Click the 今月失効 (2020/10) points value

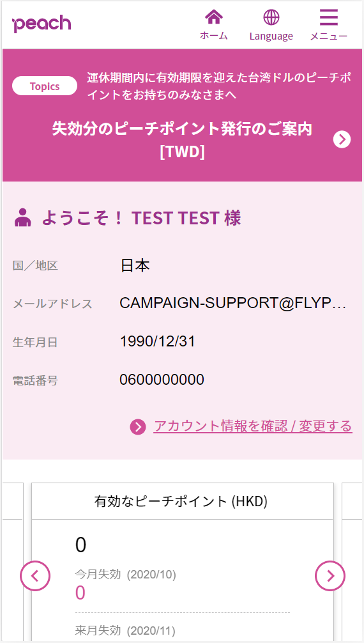pos(80,593)
